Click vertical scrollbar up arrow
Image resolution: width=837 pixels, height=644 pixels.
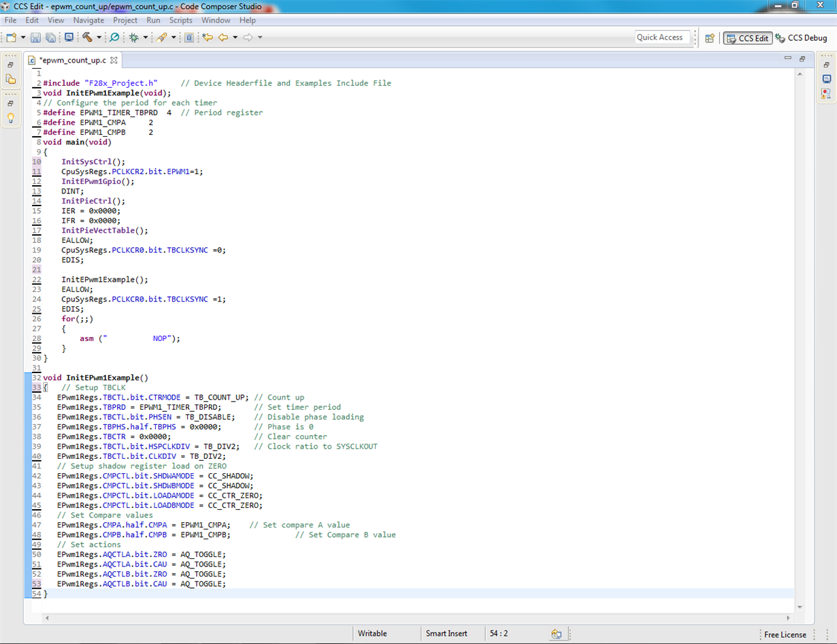point(800,74)
